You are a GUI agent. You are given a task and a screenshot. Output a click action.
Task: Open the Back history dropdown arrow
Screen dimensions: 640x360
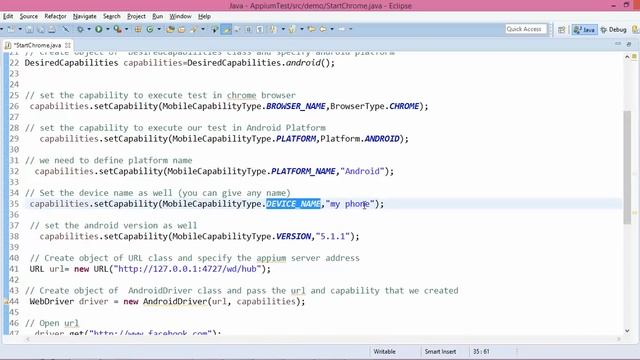332,29
